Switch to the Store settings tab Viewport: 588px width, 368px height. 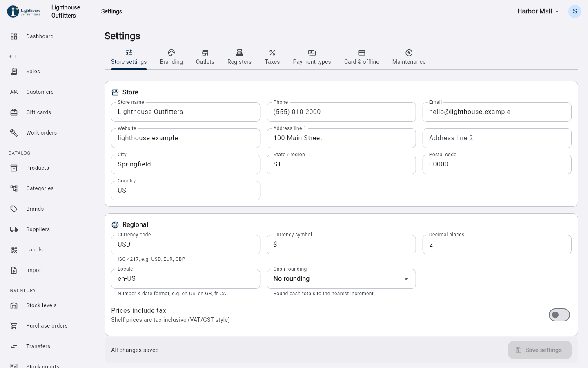tap(129, 57)
